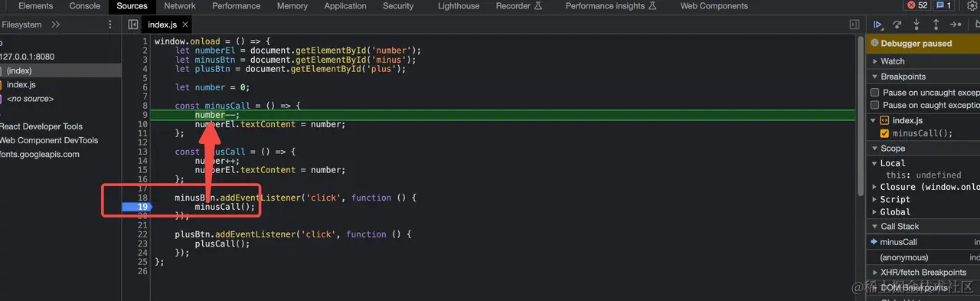Open the Security tab
This screenshot has width=980, height=301.
pos(398,6)
